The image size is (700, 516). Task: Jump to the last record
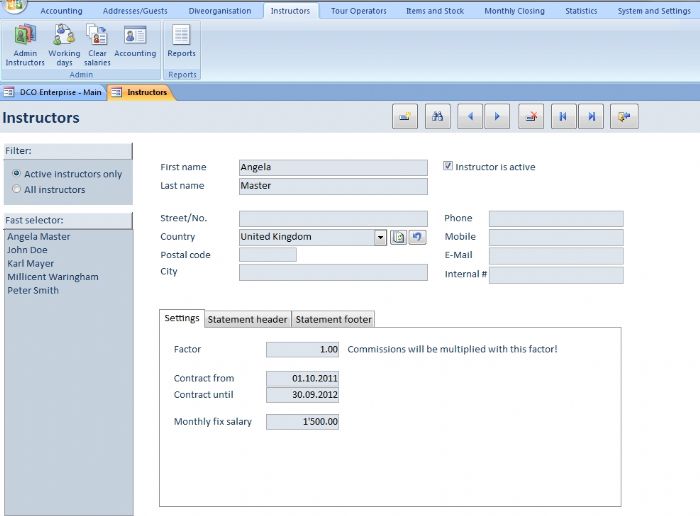[x=592, y=117]
